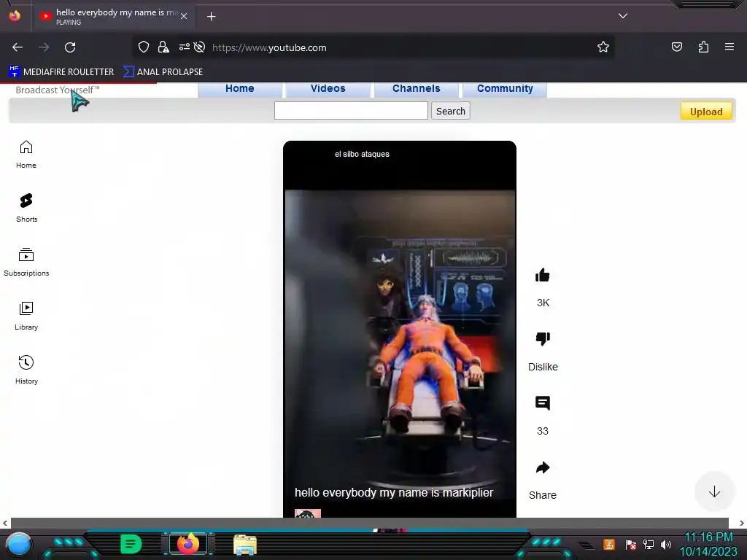This screenshot has width=747, height=560.
Task: Click the horizontal scrollbar at page bottom
Action: (370, 523)
